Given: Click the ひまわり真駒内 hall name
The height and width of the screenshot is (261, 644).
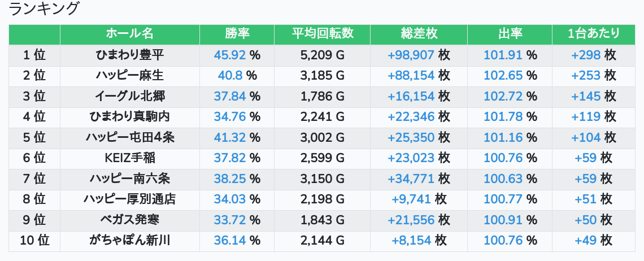Looking at the screenshot, I should click(130, 117).
